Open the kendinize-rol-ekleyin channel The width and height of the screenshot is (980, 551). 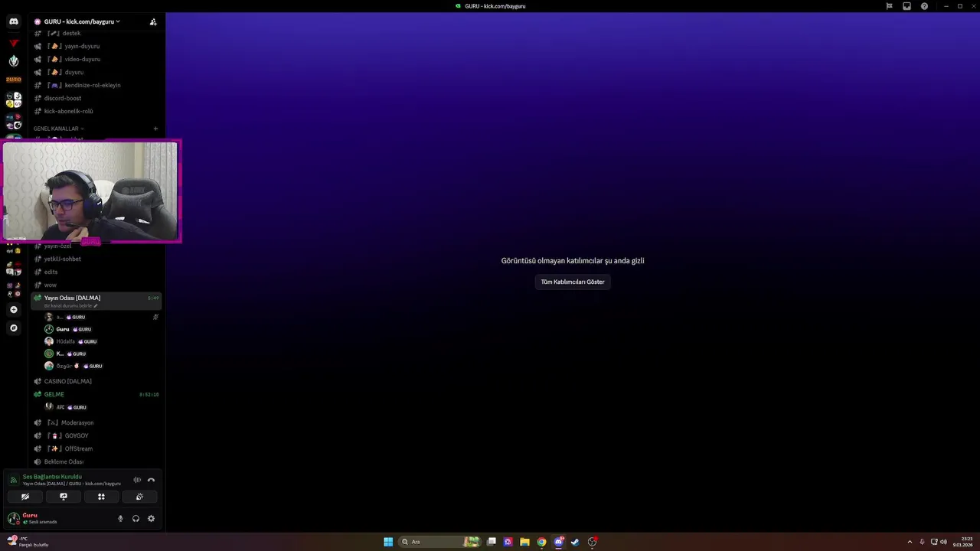[96, 85]
